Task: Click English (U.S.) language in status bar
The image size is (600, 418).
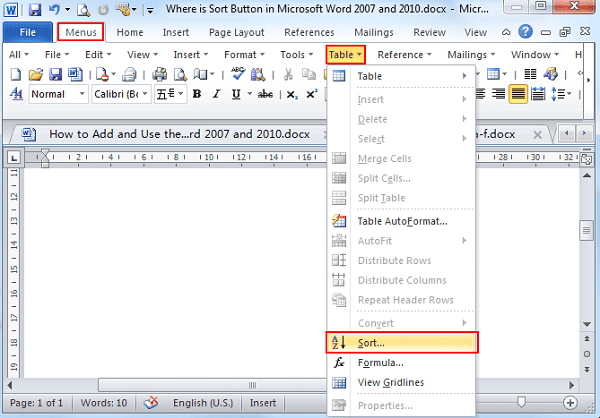Action: 203,403
